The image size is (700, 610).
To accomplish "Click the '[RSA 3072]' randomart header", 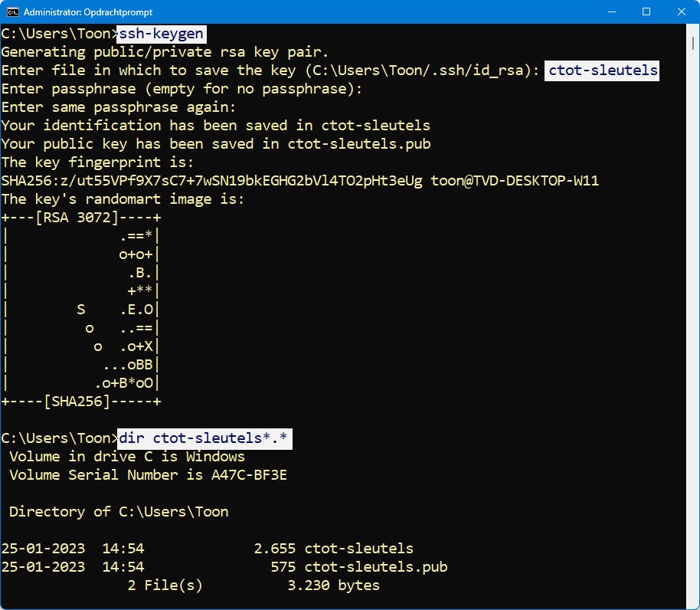I will coord(80,218).
